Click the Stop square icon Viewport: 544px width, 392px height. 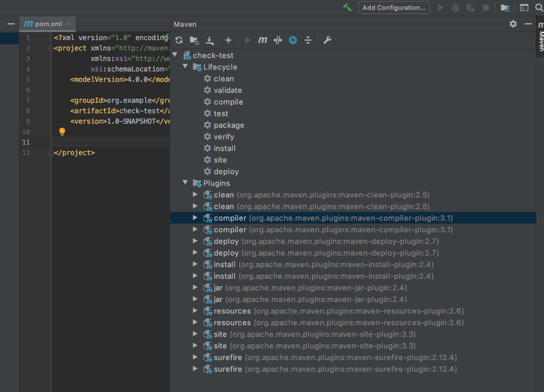click(x=485, y=8)
